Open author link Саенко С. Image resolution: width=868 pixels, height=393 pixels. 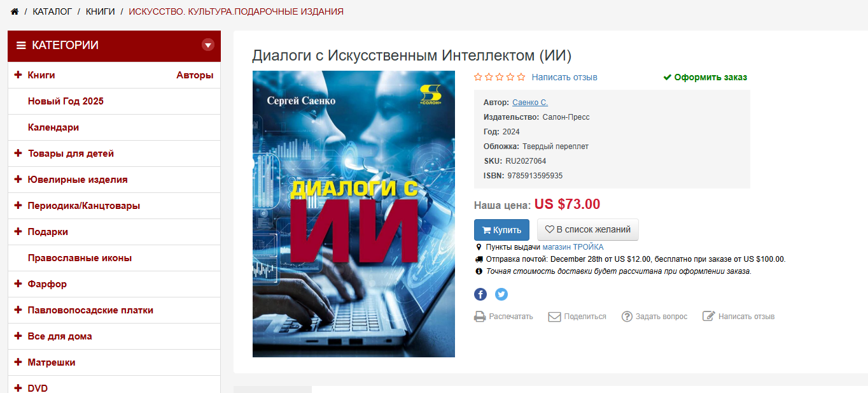tap(530, 103)
